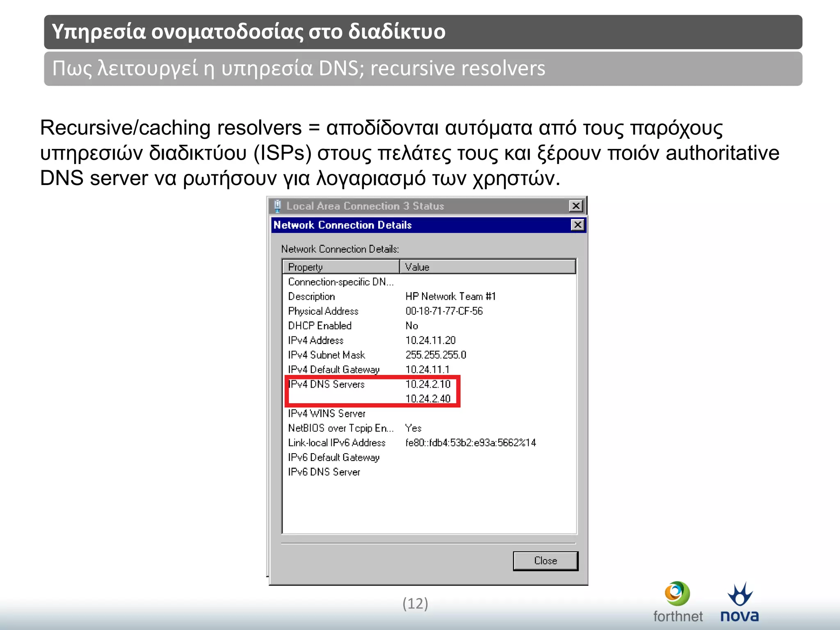The height and width of the screenshot is (630, 840).
Task: Select the DHCP Enabled property
Action: click(320, 326)
